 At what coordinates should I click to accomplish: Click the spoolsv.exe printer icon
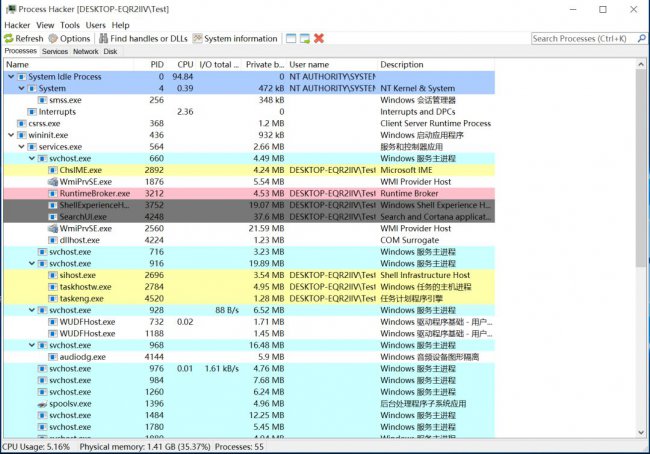(x=42, y=404)
